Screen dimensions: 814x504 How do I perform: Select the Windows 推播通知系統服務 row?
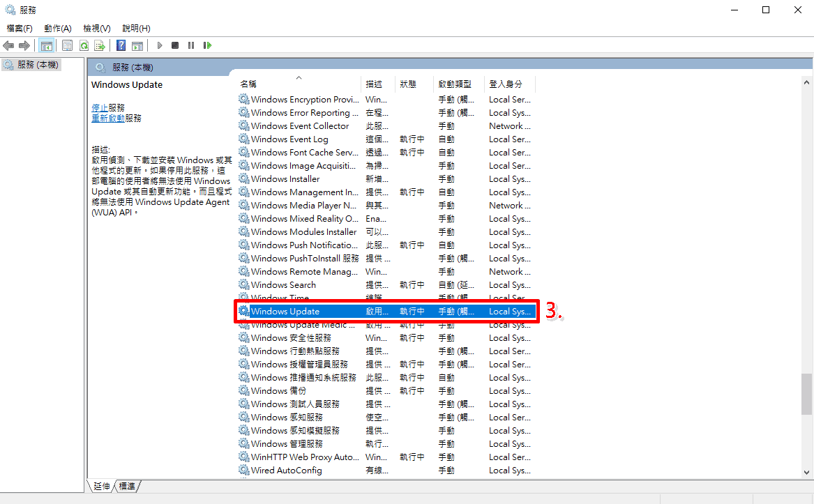tap(386, 377)
